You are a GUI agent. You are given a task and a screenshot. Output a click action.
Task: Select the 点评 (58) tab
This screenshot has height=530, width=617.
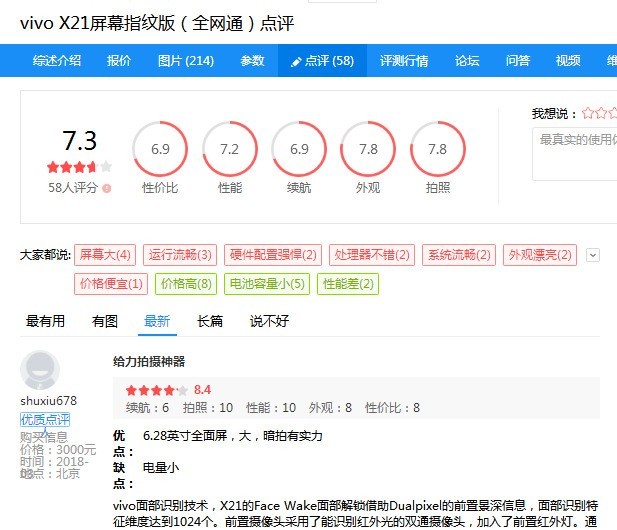point(322,61)
